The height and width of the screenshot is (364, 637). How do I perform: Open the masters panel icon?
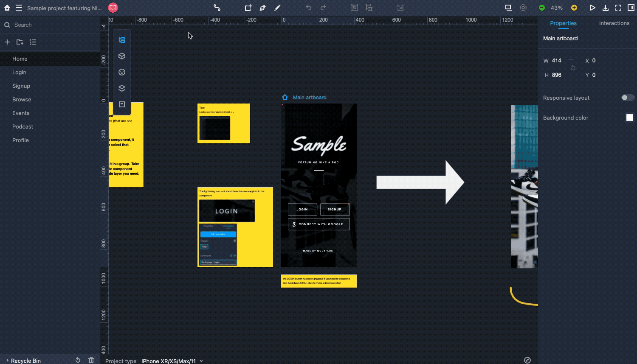(x=122, y=104)
